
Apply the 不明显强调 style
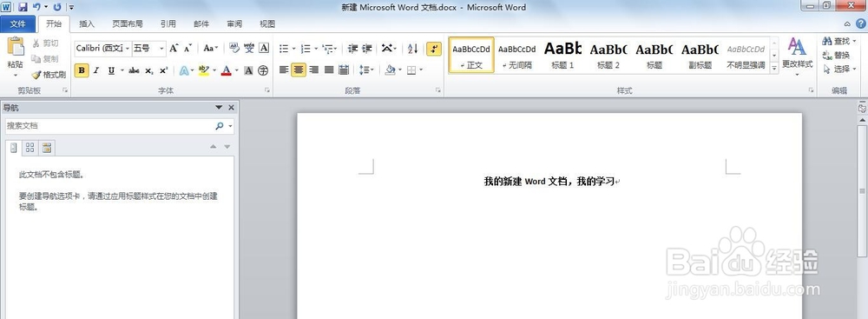[746, 55]
